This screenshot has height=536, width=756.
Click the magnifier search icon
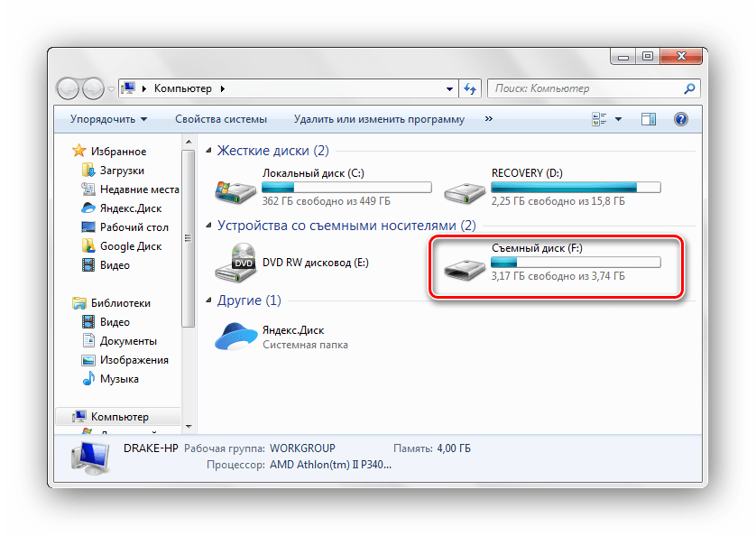(x=690, y=88)
